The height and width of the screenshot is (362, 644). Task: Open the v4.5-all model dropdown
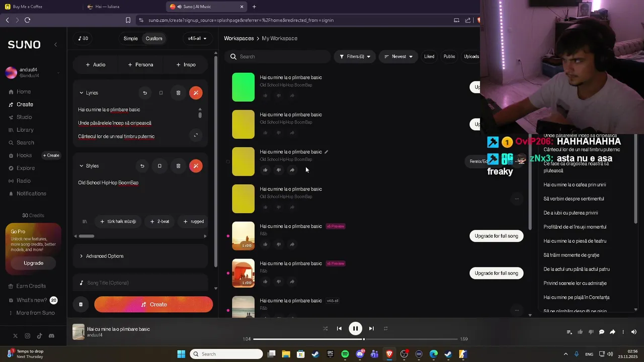coord(197,39)
